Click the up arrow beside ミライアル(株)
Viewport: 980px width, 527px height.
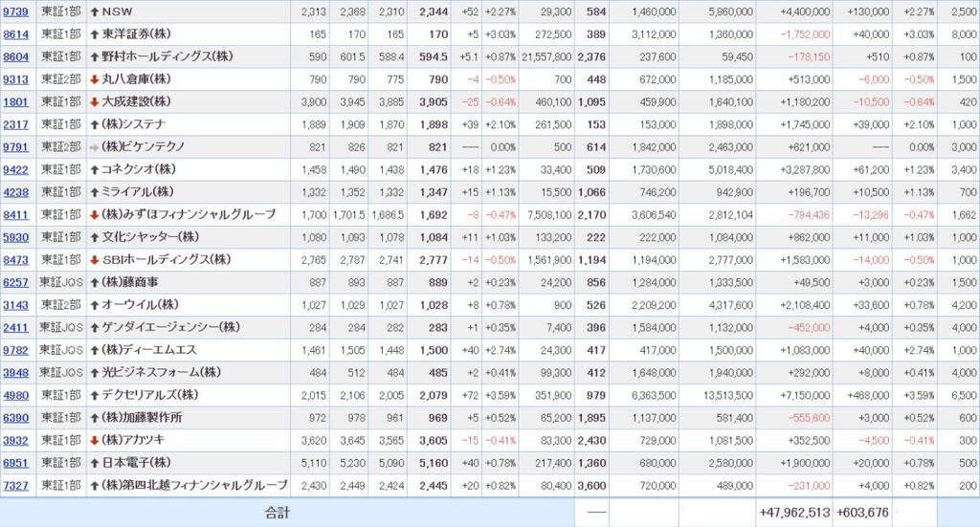coord(95,192)
